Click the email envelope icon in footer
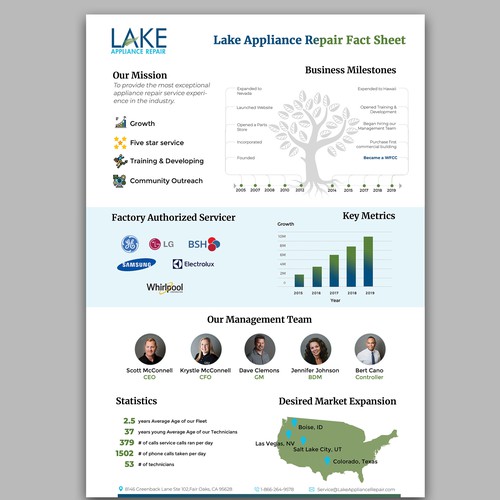This screenshot has width=500, height=500. tap(312, 489)
